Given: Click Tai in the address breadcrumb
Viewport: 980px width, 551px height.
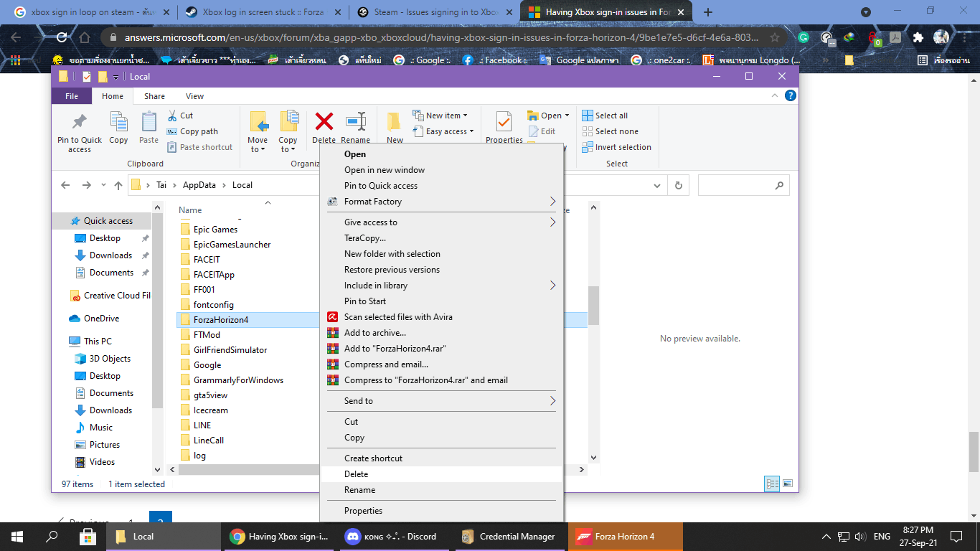Looking at the screenshot, I should pos(161,185).
